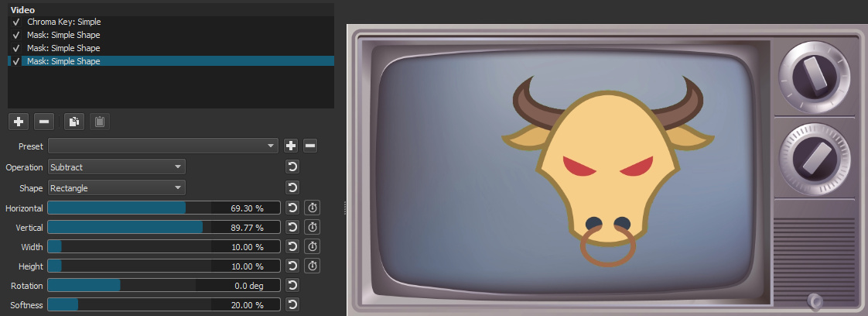Click the copy filters icon

click(74, 122)
